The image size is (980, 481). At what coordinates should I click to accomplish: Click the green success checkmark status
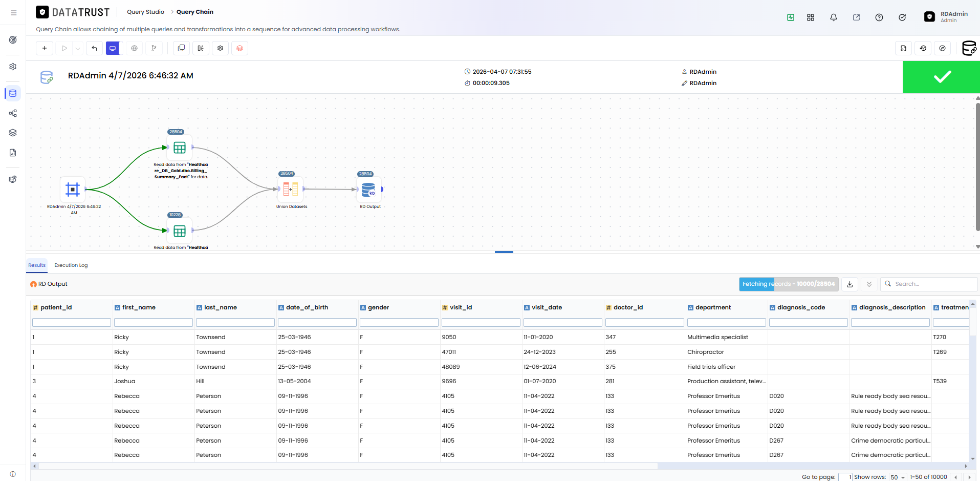click(x=941, y=77)
